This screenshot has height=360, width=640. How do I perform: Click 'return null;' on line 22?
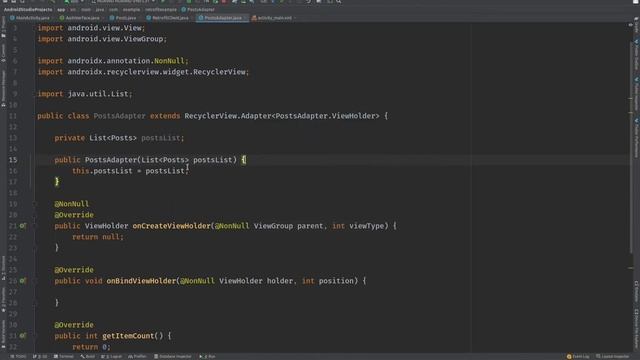click(x=98, y=237)
